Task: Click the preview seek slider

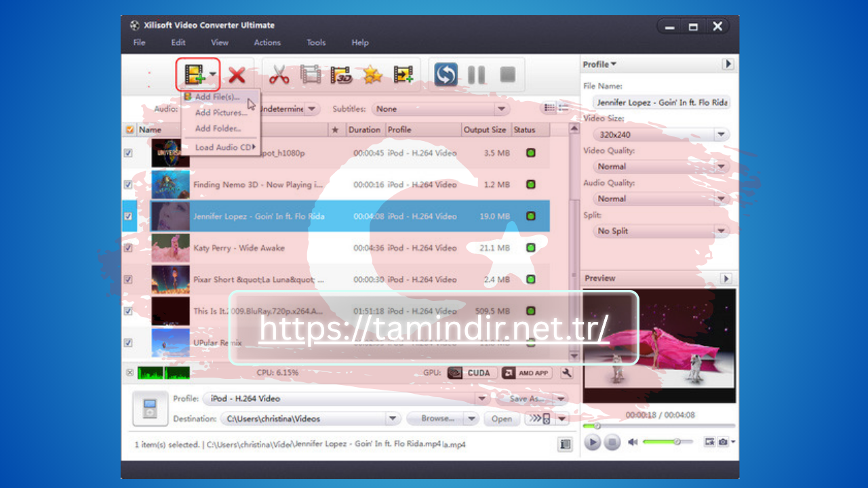Action: point(659,426)
